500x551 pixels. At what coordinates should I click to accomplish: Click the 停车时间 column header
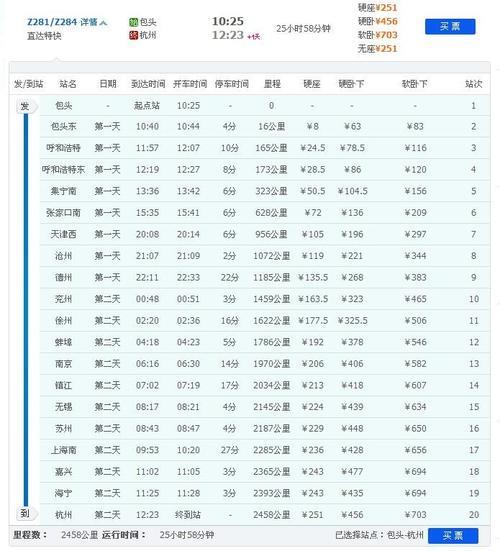(232, 84)
